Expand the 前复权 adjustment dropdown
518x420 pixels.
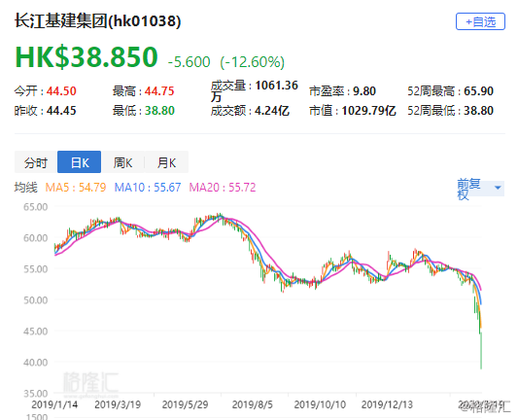pos(480,189)
